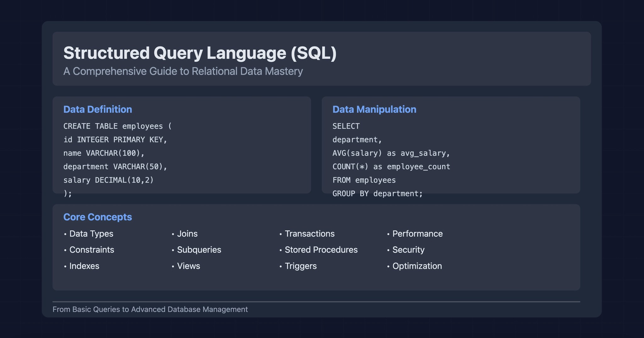Select the Data Definition heading
Screen dimensions: 644x338
[x=97, y=109]
